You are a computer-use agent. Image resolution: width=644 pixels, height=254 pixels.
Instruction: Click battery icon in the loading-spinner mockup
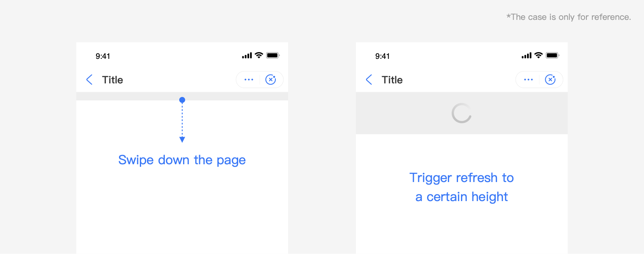coord(552,55)
